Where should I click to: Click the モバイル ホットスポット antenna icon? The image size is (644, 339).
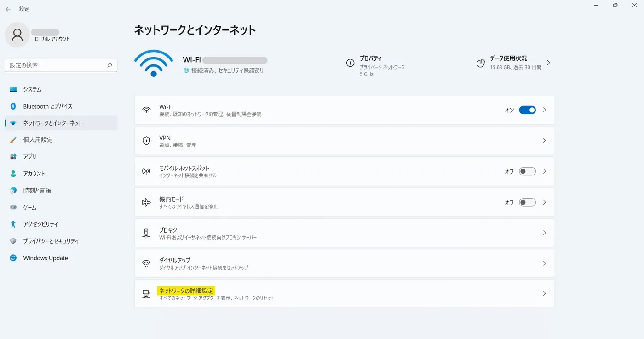click(146, 172)
